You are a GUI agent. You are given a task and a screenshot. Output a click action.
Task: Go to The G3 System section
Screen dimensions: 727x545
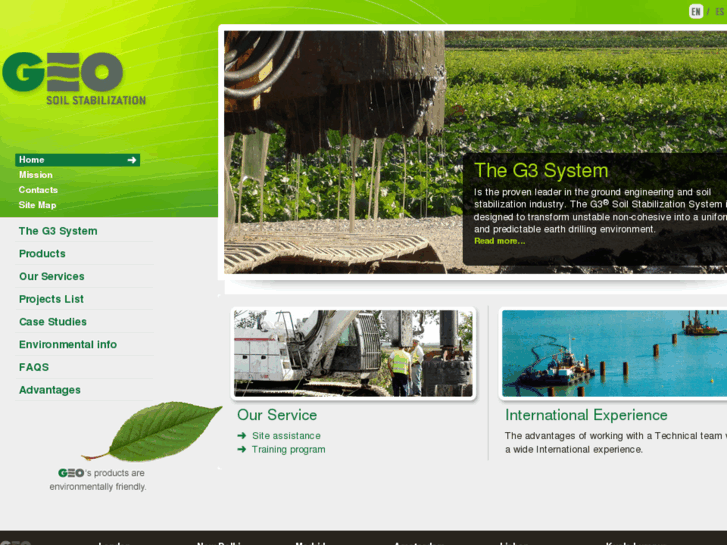coord(58,231)
